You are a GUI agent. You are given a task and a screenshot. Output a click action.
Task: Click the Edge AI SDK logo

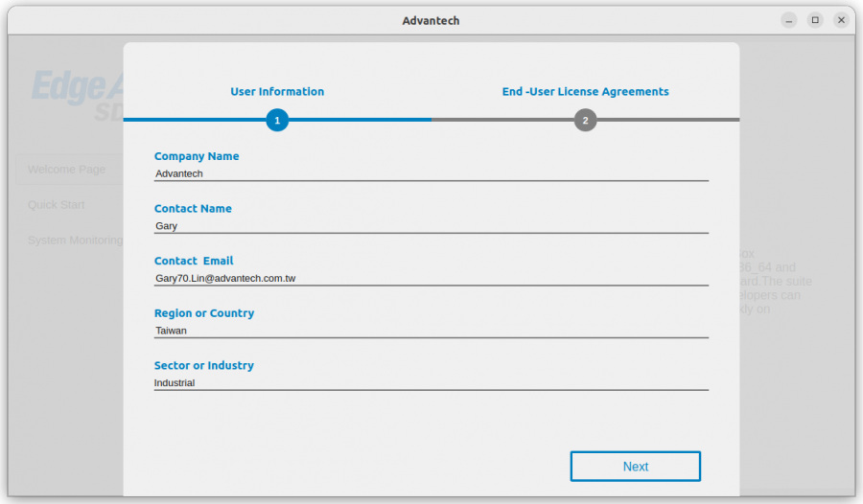pyautogui.click(x=77, y=95)
